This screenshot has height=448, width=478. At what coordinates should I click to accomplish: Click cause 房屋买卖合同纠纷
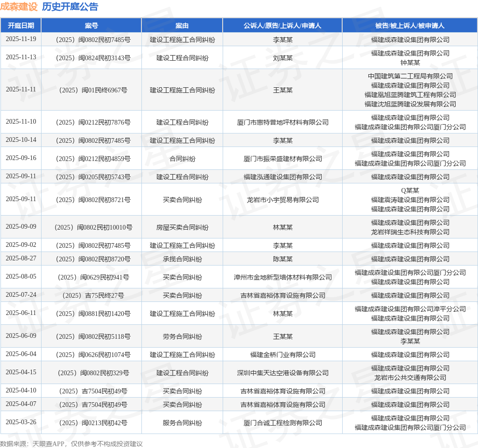tap(182, 227)
